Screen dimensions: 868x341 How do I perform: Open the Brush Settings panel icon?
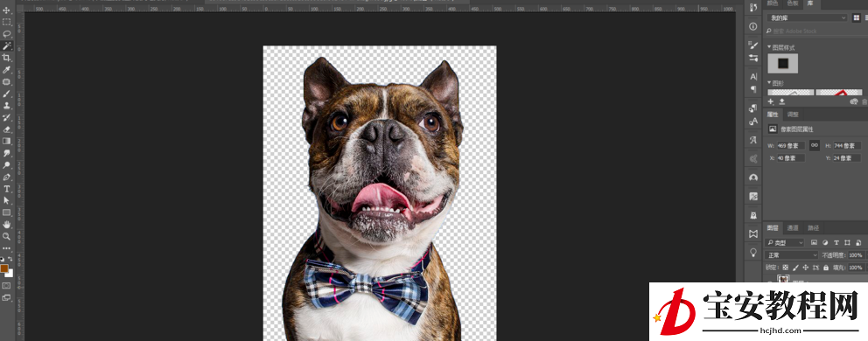(752, 58)
